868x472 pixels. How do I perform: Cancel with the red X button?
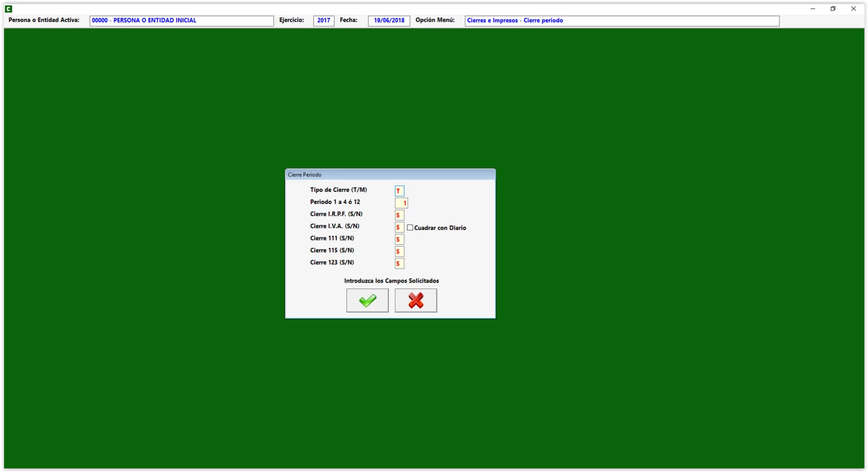tap(415, 300)
